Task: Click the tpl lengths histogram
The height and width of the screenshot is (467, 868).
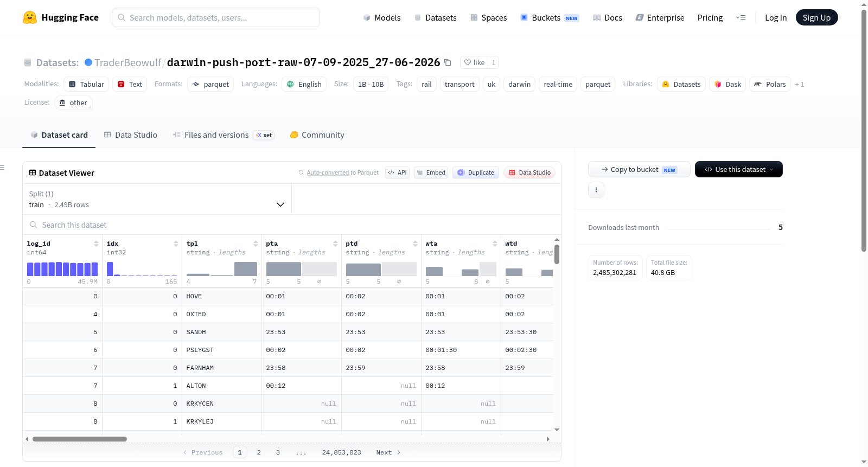Action: pos(222,269)
